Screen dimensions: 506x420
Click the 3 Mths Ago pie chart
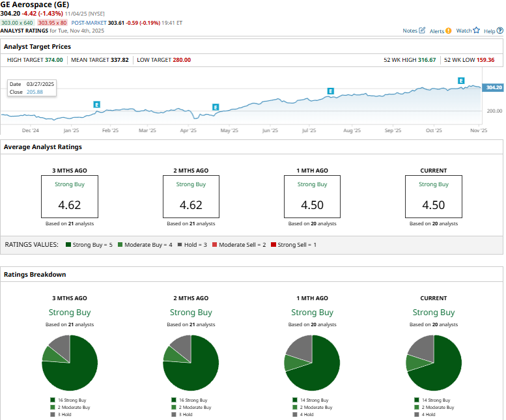pos(70,363)
